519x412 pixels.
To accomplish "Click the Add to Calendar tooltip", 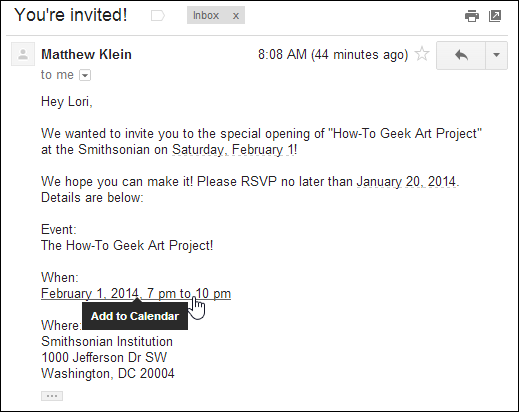I will point(135,316).
